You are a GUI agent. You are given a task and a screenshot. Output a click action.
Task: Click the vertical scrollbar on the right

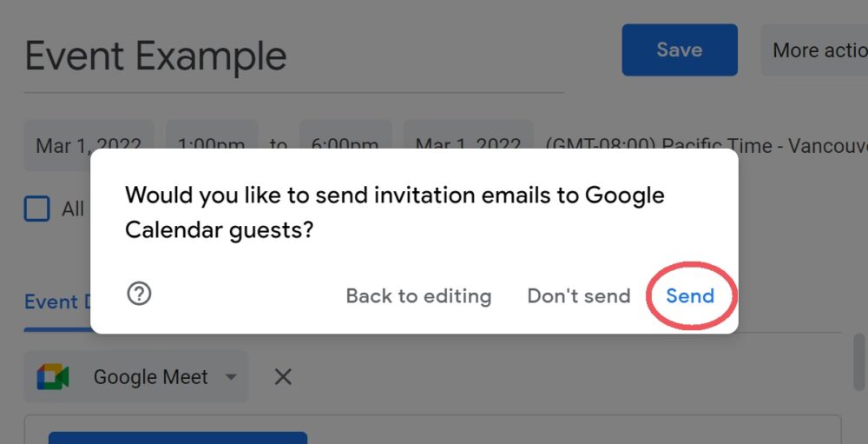(858, 360)
